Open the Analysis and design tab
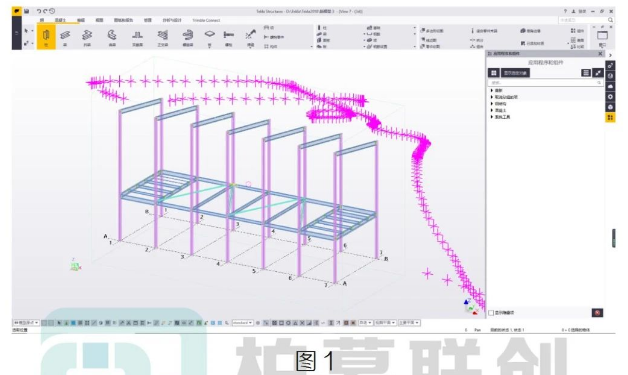628x375 pixels. (x=172, y=20)
